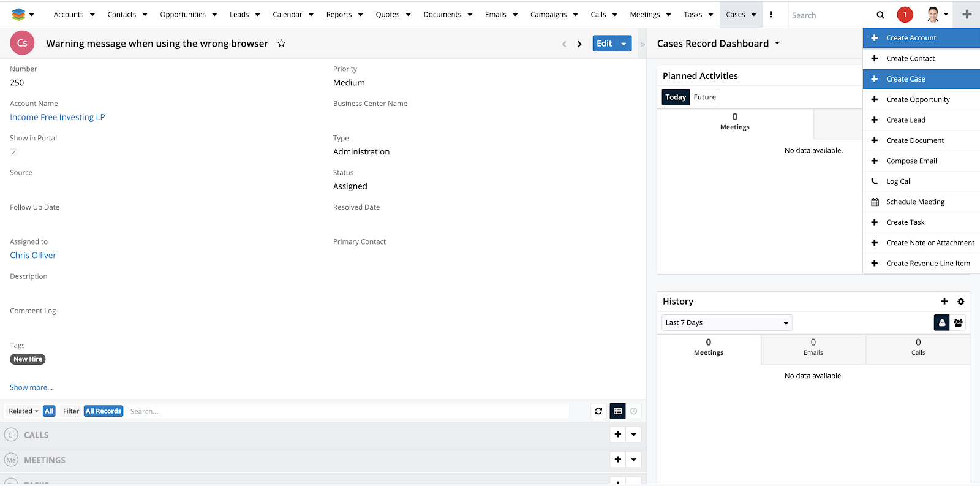Open History dashlet gear settings
The height and width of the screenshot is (486, 980).
pos(960,302)
